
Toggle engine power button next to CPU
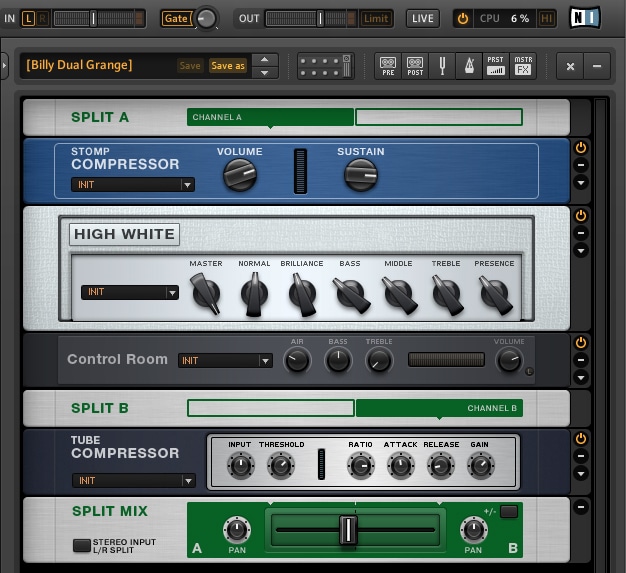463,18
